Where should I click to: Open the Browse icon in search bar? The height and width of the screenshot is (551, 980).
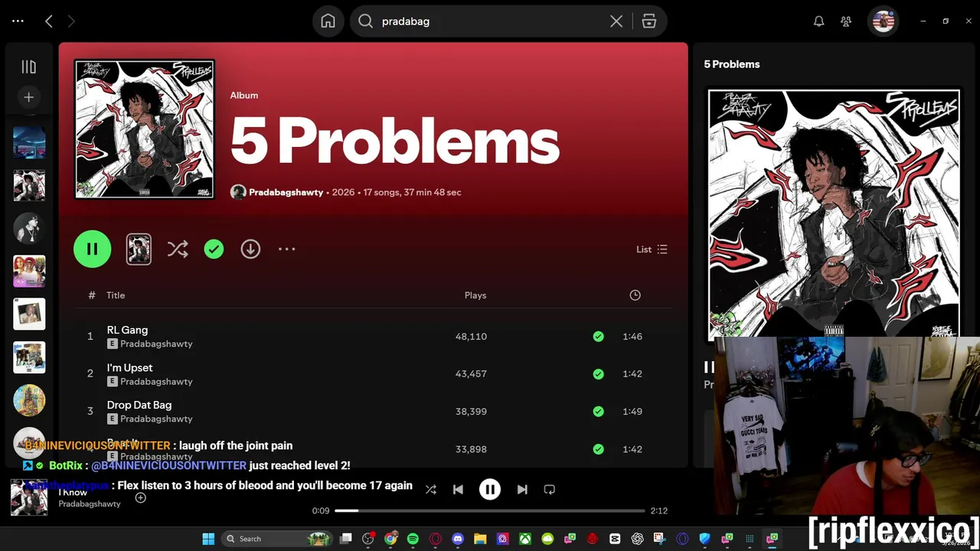coord(649,21)
